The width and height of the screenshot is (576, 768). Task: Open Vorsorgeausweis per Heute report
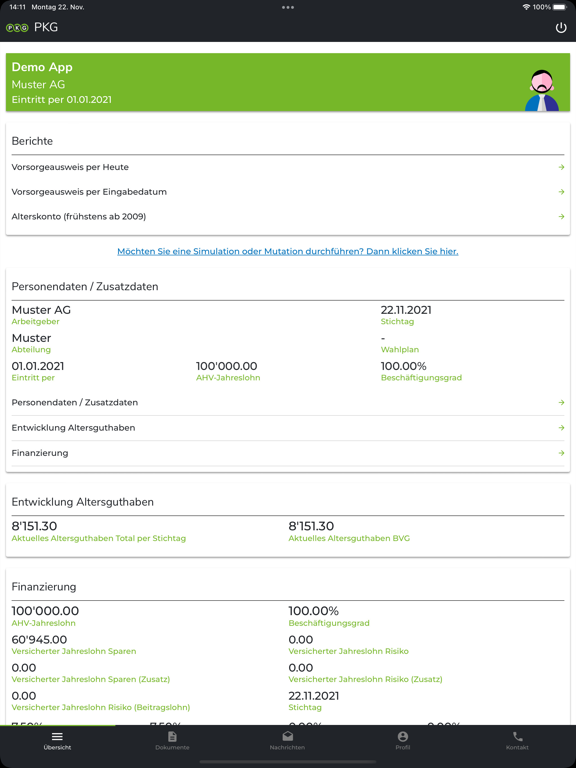[288, 167]
